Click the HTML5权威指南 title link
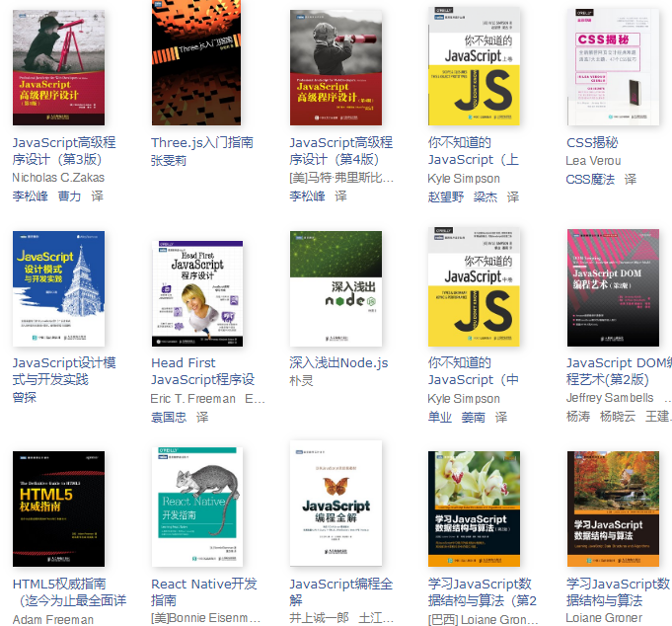 [69, 592]
